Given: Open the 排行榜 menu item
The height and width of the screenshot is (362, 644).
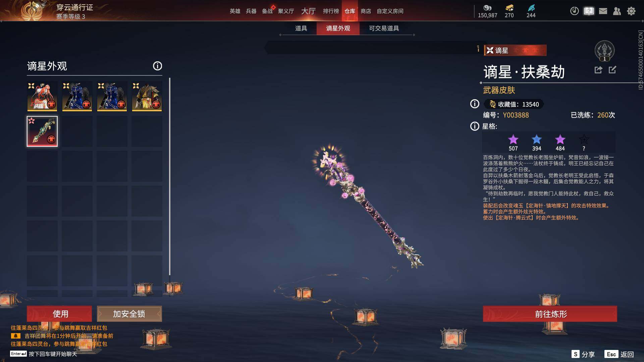Looking at the screenshot, I should point(331,11).
